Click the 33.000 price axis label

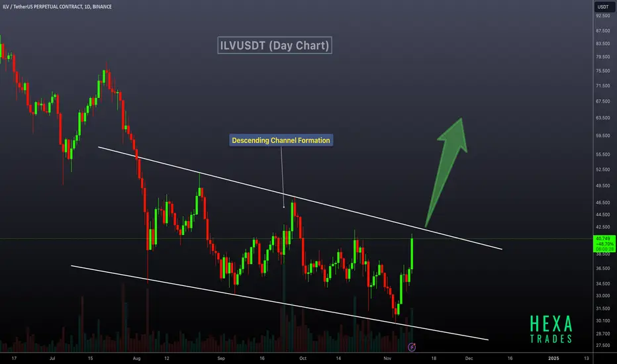click(x=603, y=296)
